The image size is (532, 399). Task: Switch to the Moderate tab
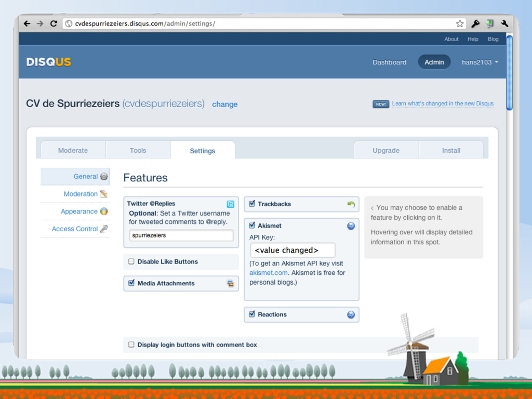coord(73,150)
